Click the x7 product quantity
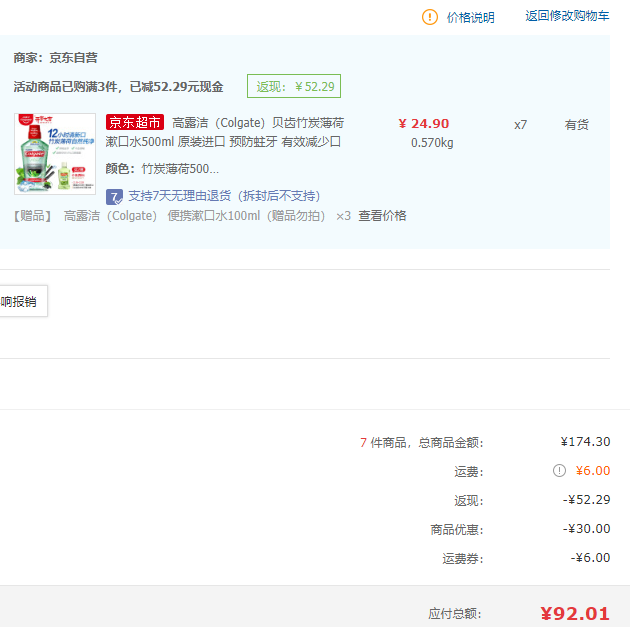The width and height of the screenshot is (630, 627). [520, 125]
